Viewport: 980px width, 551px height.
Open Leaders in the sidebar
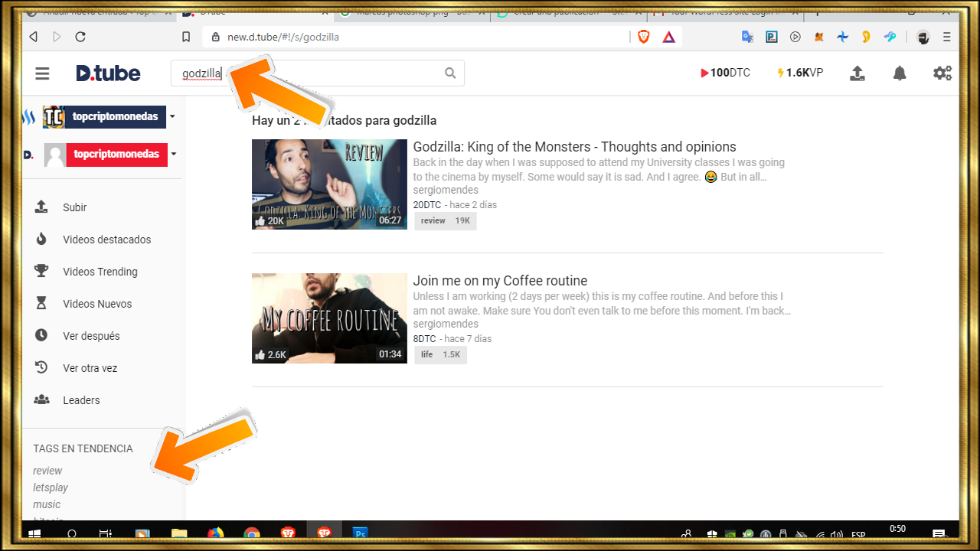[x=81, y=400]
